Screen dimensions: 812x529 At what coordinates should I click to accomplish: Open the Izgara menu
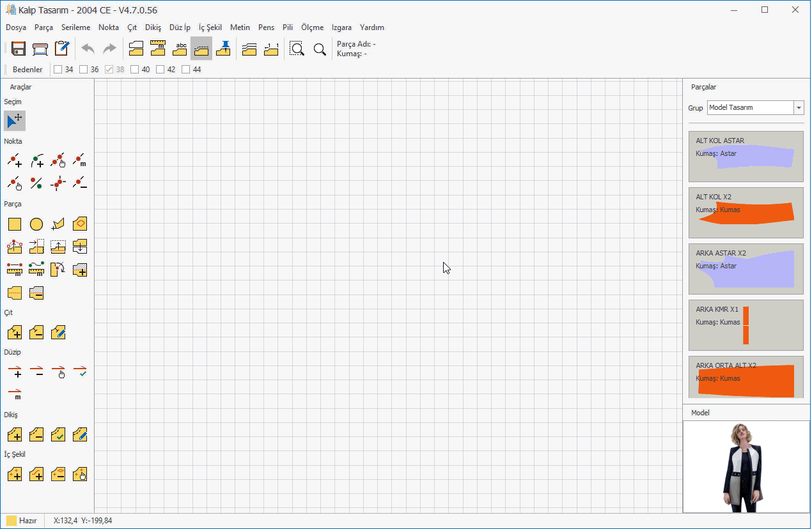point(341,27)
